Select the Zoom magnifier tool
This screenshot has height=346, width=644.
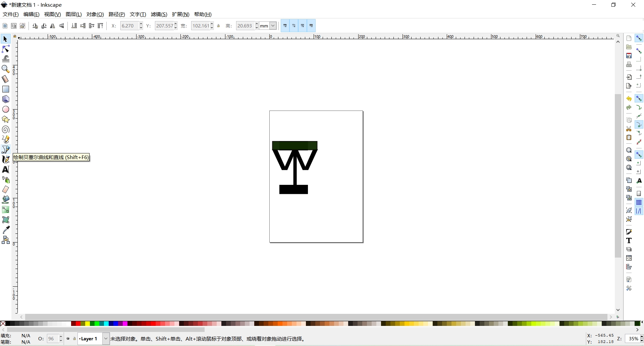coord(6,69)
